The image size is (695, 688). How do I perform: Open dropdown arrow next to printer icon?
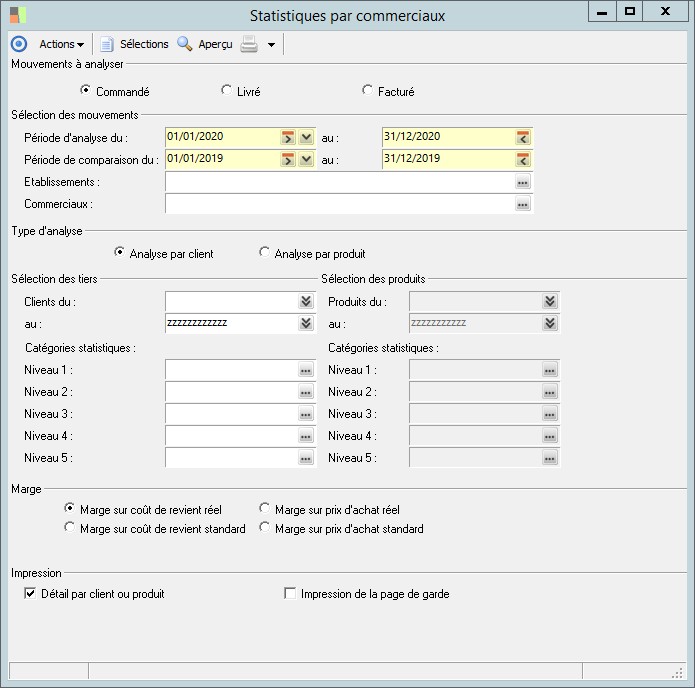click(271, 45)
